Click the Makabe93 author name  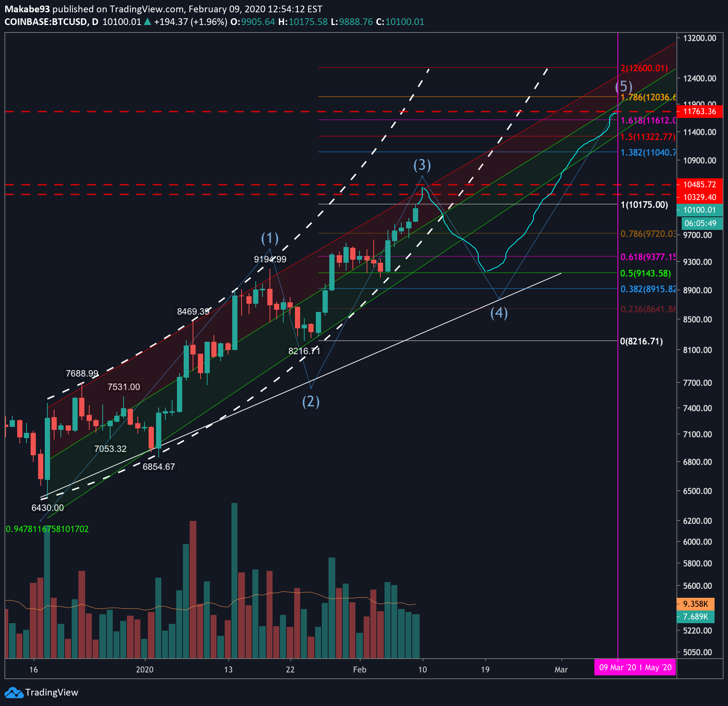pos(27,9)
